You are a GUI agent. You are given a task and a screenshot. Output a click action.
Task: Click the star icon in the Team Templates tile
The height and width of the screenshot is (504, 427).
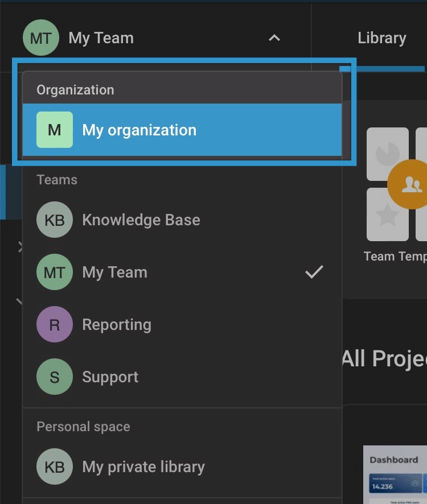pos(387,216)
